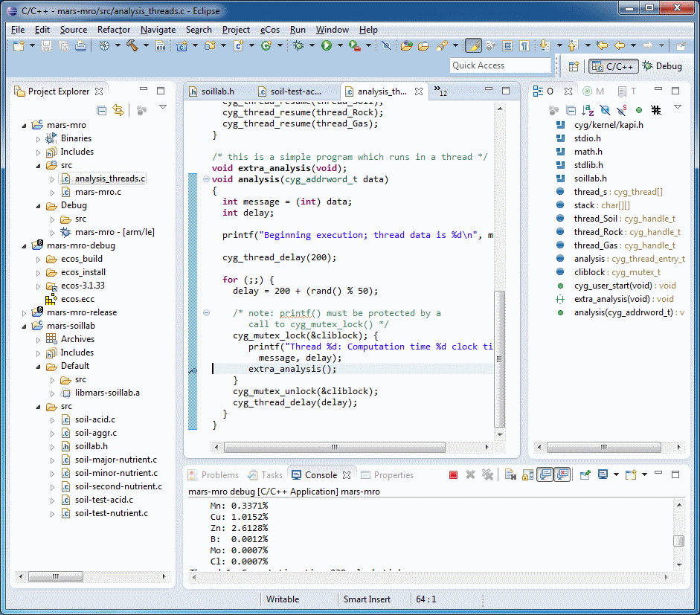Click the red Terminate button in Console
This screenshot has width=700, height=615.
click(x=453, y=475)
